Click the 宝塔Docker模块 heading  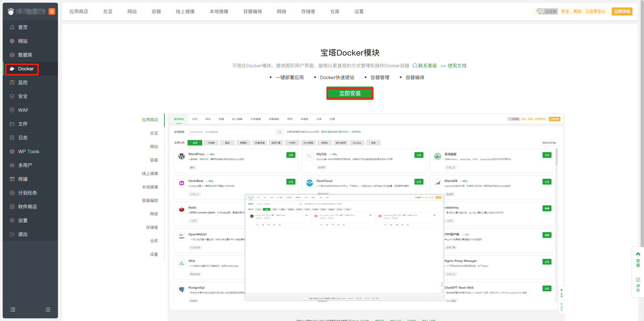coord(350,53)
